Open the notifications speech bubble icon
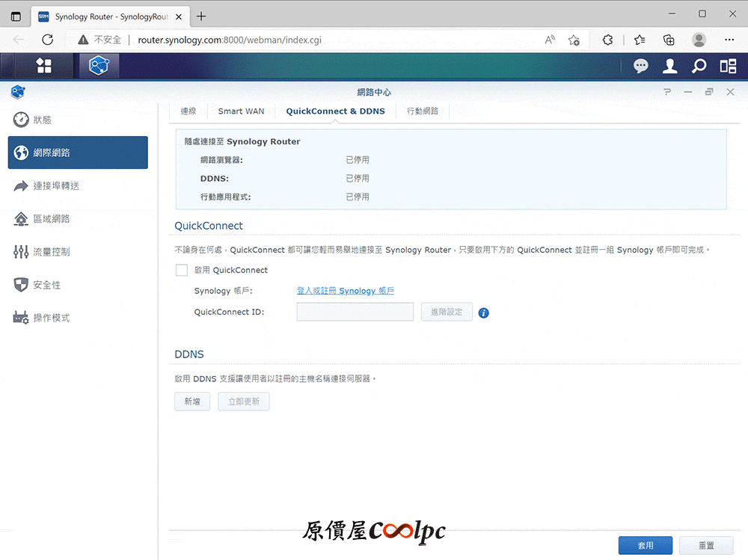This screenshot has width=748, height=560. pos(641,66)
